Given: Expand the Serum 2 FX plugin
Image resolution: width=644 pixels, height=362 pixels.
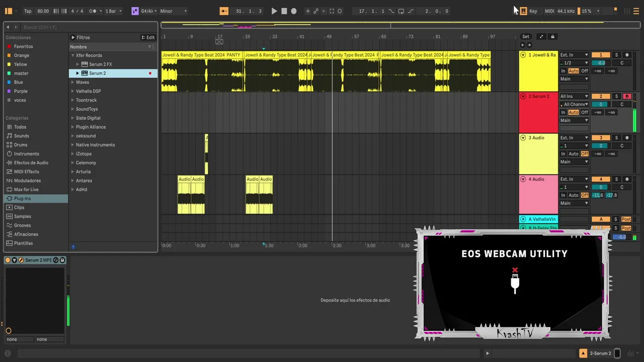Looking at the screenshot, I should [x=78, y=64].
